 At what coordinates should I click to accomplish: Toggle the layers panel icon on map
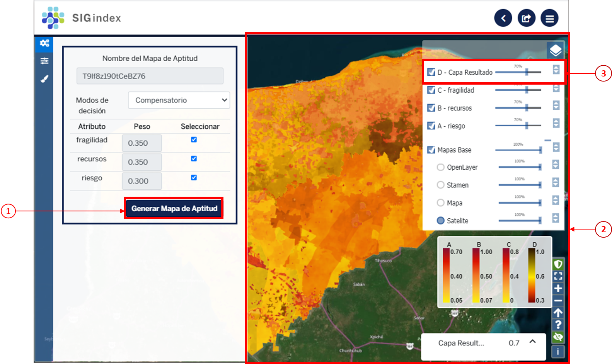(555, 50)
